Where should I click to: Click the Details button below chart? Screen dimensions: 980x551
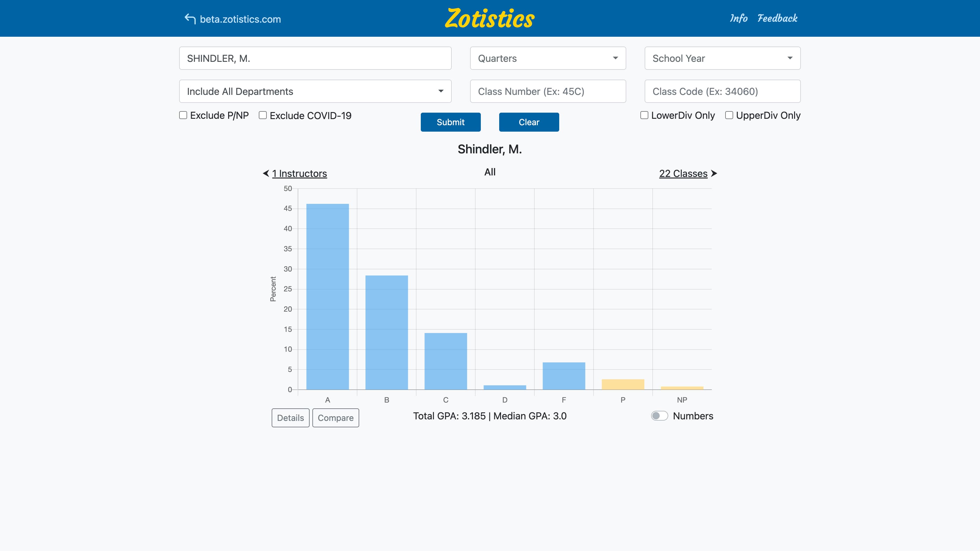coord(290,418)
